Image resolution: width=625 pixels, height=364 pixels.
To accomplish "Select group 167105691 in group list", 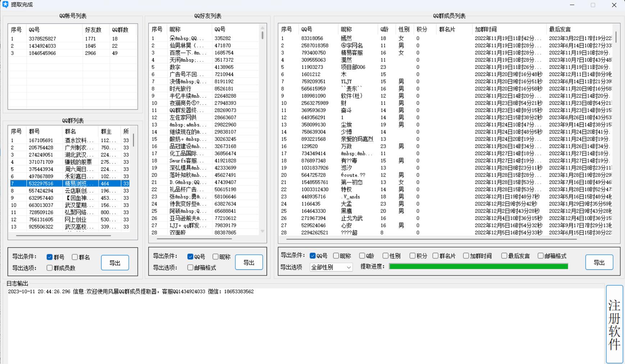I will click(x=41, y=140).
